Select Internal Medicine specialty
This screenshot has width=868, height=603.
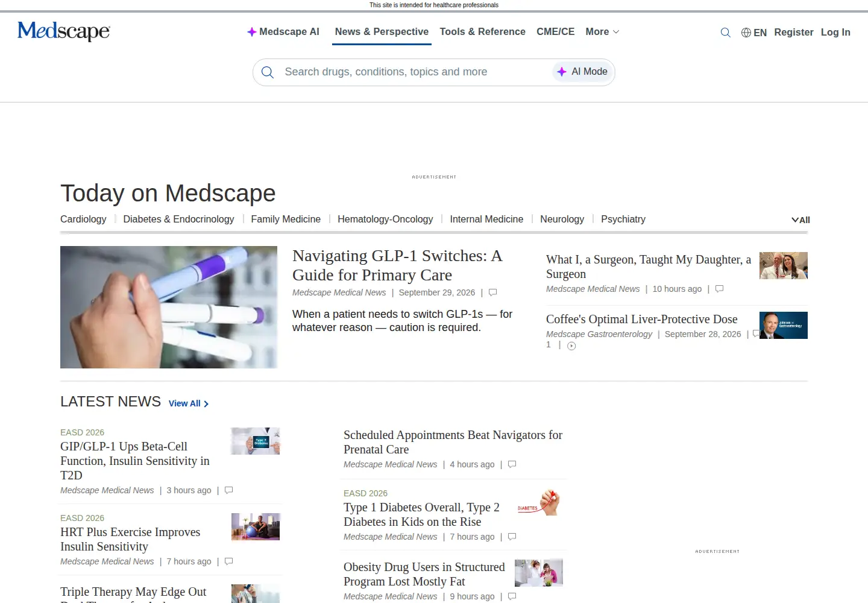486,219
